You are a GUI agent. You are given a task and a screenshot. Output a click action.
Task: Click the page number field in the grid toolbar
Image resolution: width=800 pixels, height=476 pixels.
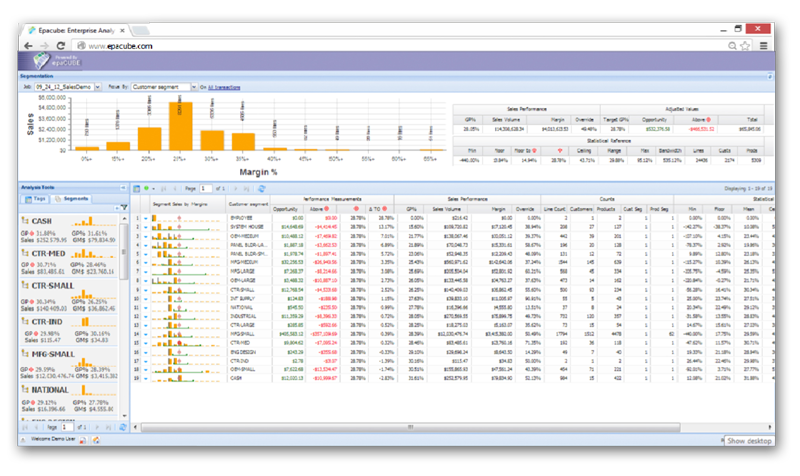pos(207,187)
